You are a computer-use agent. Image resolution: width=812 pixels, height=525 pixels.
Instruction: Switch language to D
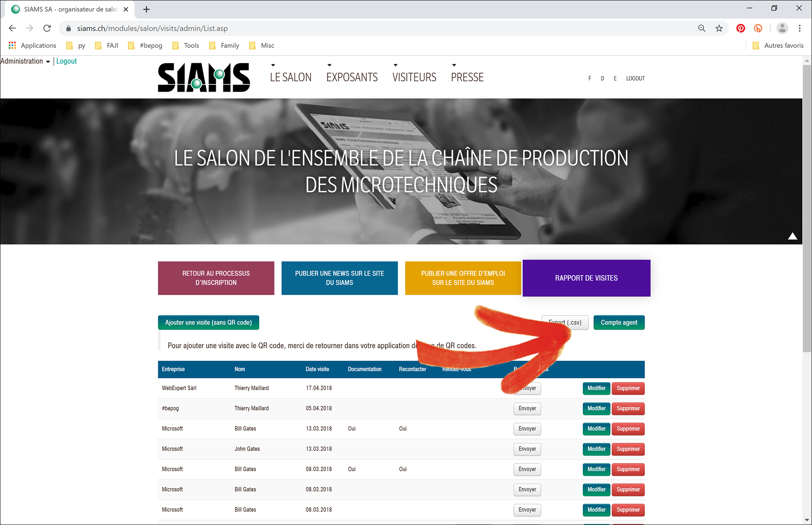coord(602,78)
